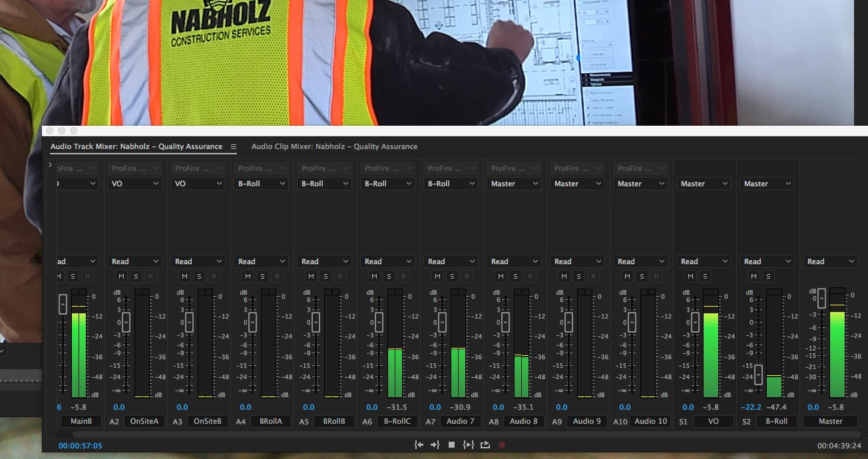Click the S2 volume value -22.2

pos(751,407)
